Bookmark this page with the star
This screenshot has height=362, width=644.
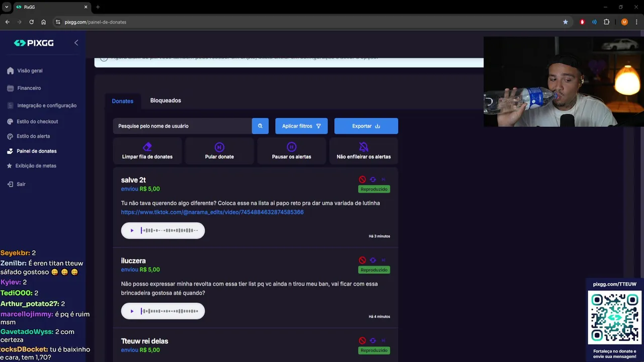tap(566, 22)
